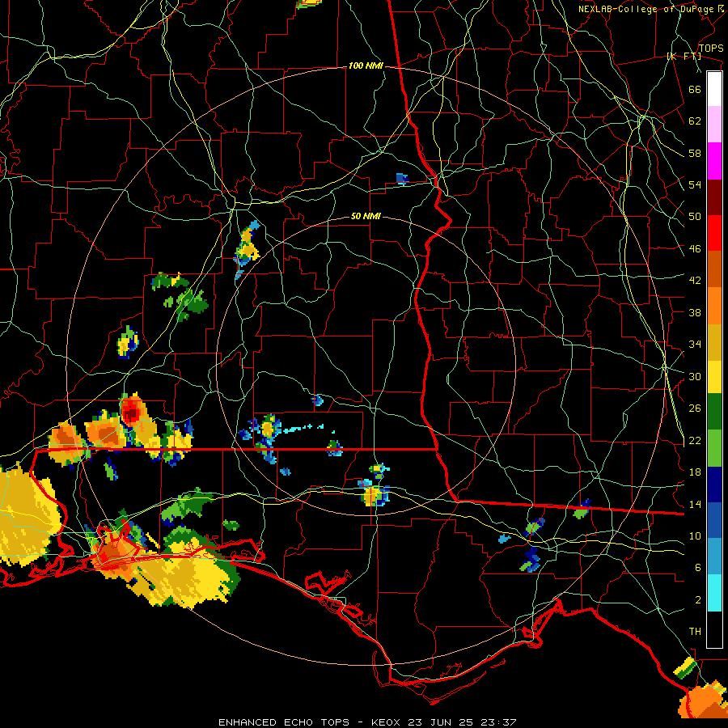
Task: Click the '58' legend value
Action: tap(695, 153)
